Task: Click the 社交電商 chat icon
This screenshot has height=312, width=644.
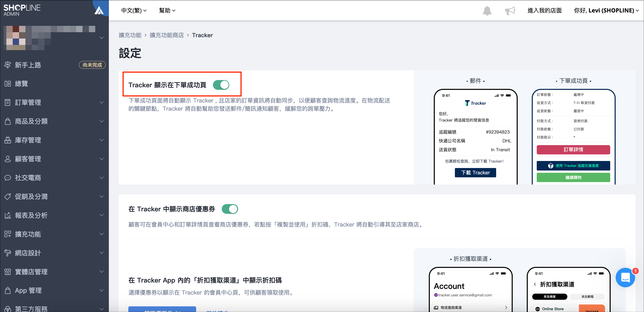Action: (x=7, y=178)
